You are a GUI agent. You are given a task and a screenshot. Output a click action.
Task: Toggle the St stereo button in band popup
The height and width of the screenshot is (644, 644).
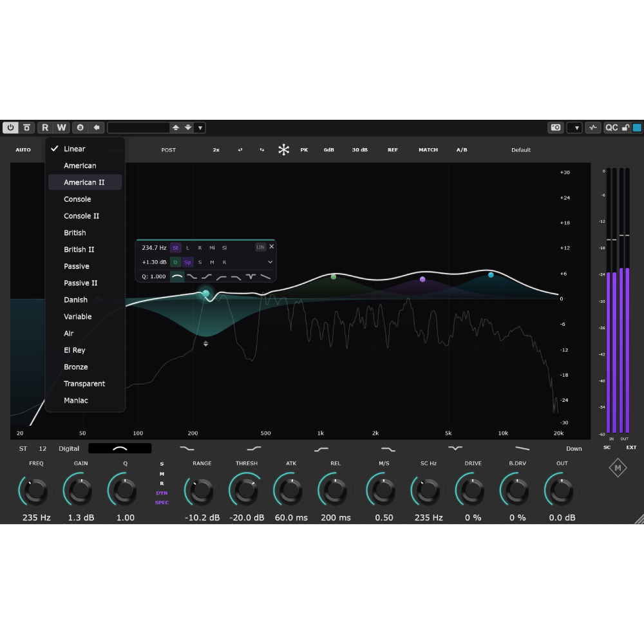pos(175,247)
